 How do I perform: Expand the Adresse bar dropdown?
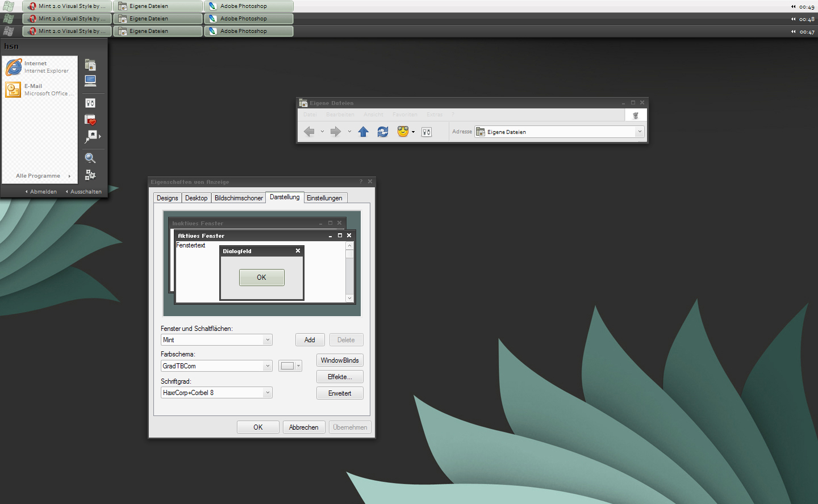[x=640, y=132]
